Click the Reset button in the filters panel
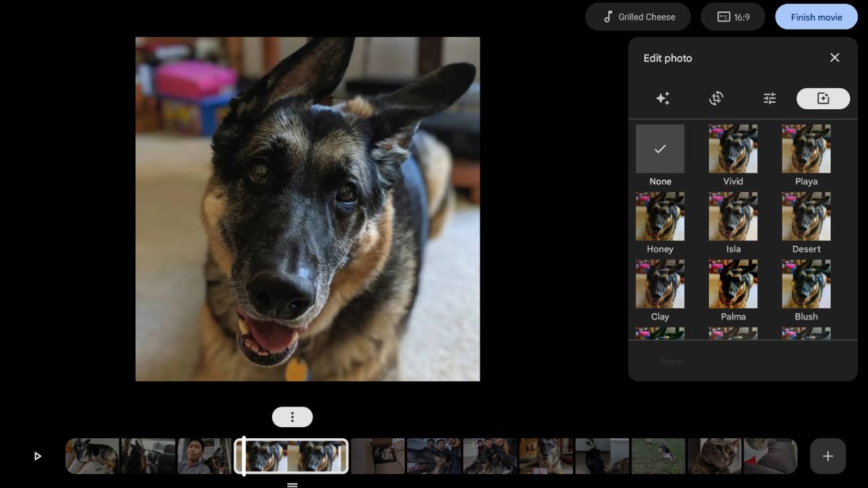The image size is (868, 488). pos(671,361)
